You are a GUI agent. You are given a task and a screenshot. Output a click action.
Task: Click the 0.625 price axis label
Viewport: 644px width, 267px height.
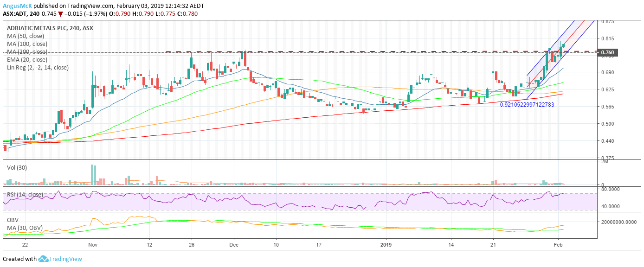608,89
